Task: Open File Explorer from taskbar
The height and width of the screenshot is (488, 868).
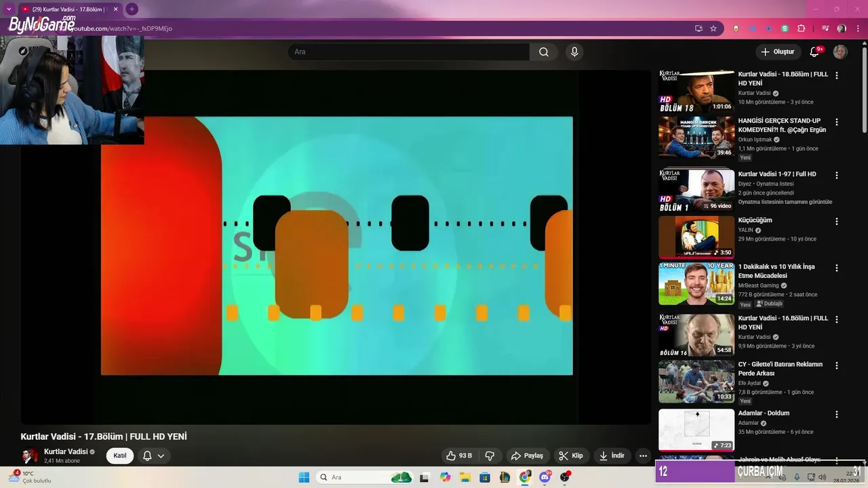Action: click(465, 477)
